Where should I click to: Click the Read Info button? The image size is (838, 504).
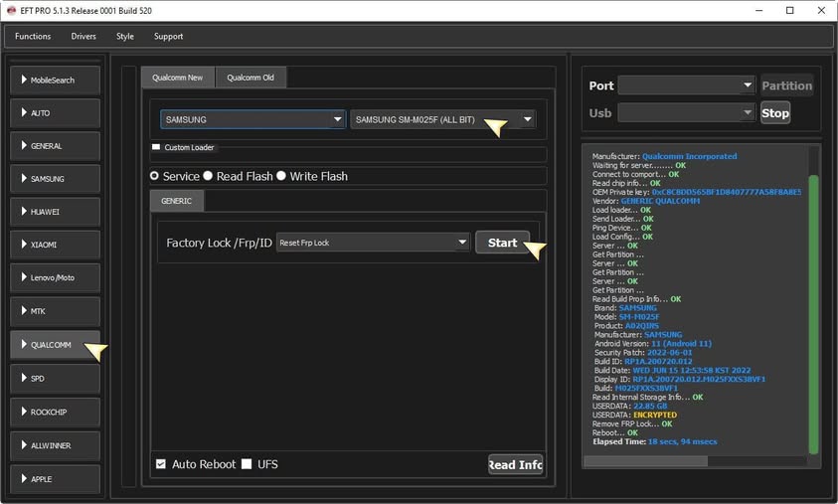pyautogui.click(x=516, y=465)
